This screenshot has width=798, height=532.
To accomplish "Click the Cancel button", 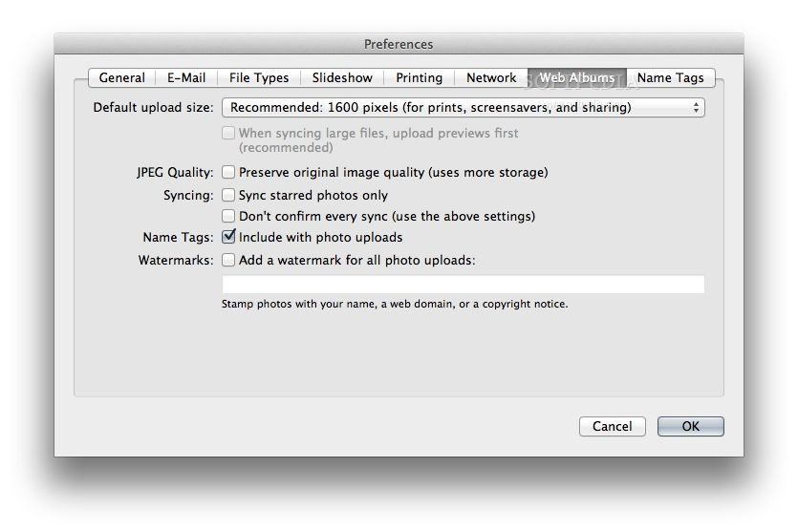I will click(x=613, y=426).
